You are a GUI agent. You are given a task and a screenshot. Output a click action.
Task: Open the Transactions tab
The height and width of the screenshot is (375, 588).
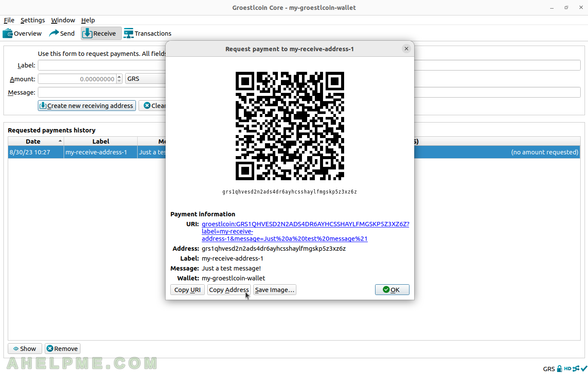click(x=148, y=33)
